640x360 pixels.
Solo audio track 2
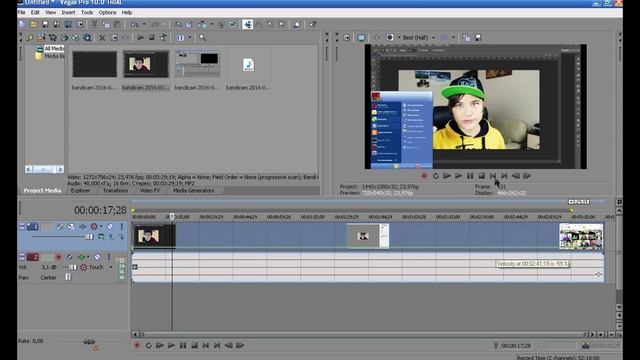109,257
